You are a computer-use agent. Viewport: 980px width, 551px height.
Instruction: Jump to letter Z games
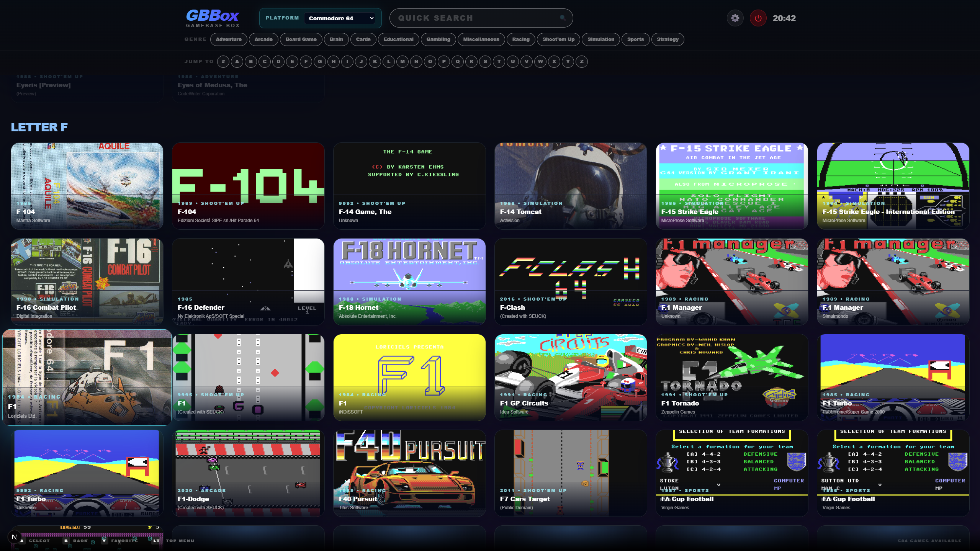click(x=582, y=62)
